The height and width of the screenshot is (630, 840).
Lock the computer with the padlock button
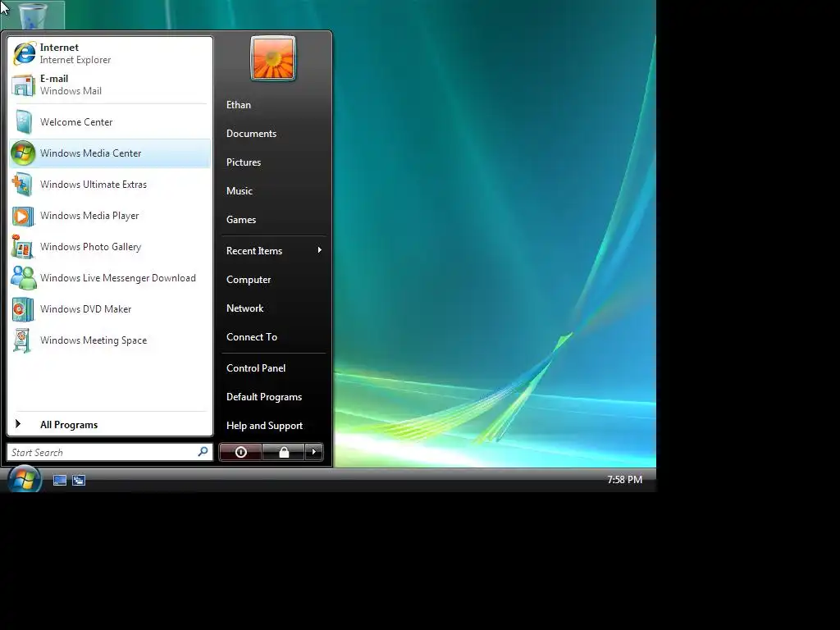click(x=283, y=452)
